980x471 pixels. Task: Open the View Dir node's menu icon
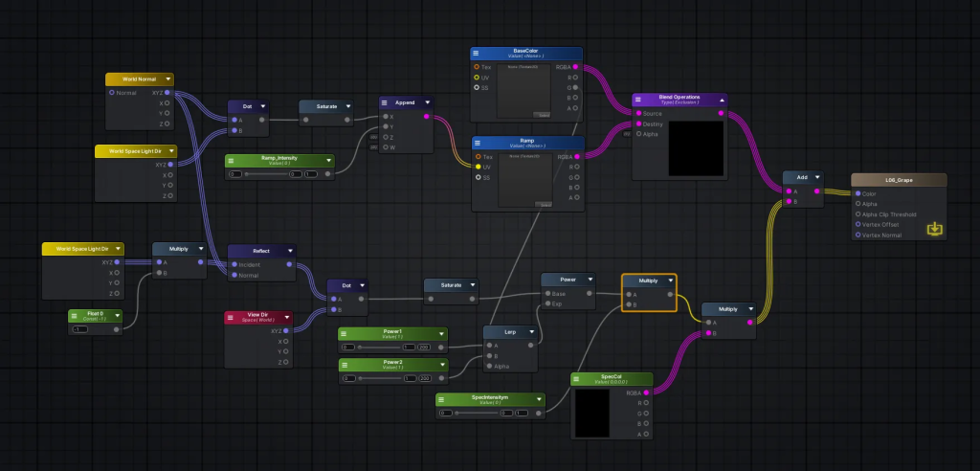[x=231, y=317]
